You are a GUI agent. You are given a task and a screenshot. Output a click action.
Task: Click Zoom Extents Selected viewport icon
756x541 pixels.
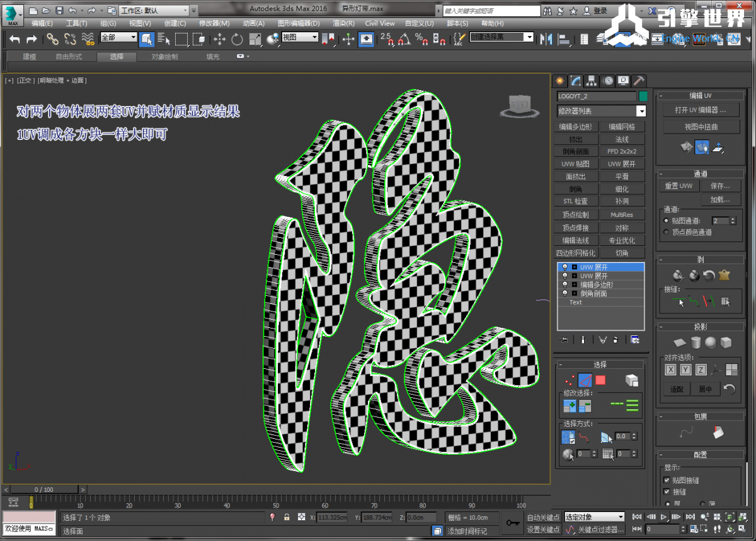pos(729,517)
